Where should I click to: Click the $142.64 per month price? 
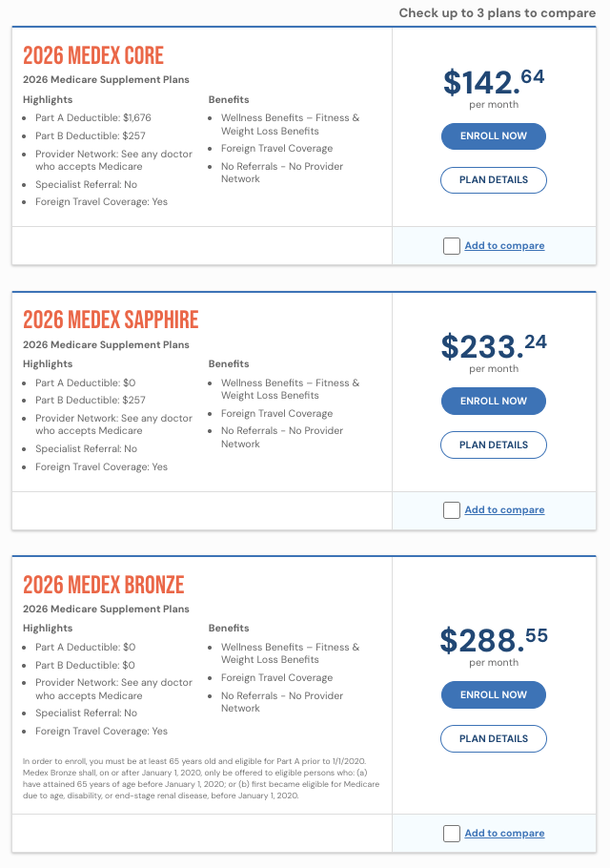(493, 82)
